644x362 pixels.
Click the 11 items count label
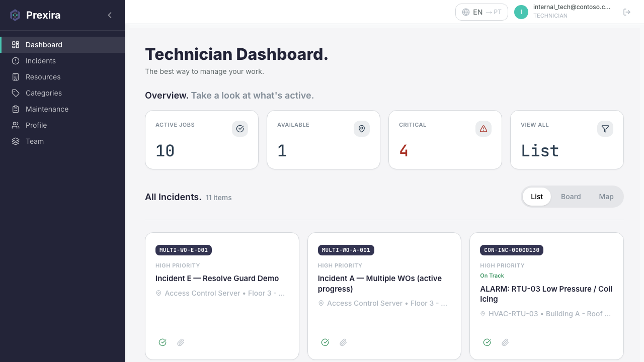tap(219, 198)
